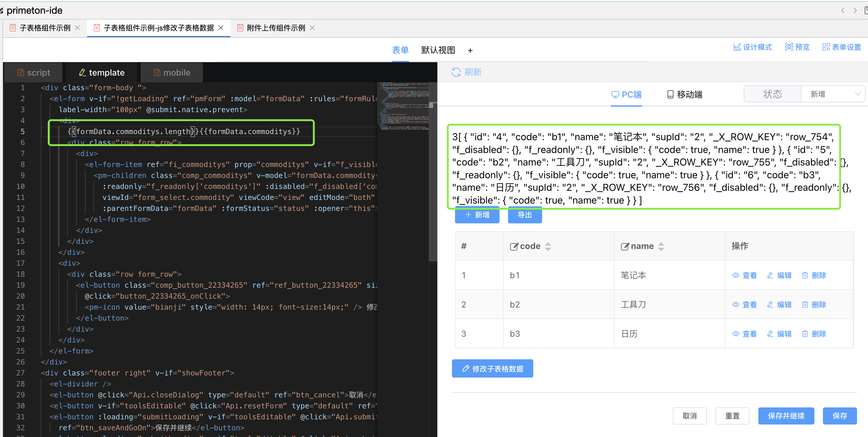Switch preview to 移动端 mobile

click(x=685, y=94)
